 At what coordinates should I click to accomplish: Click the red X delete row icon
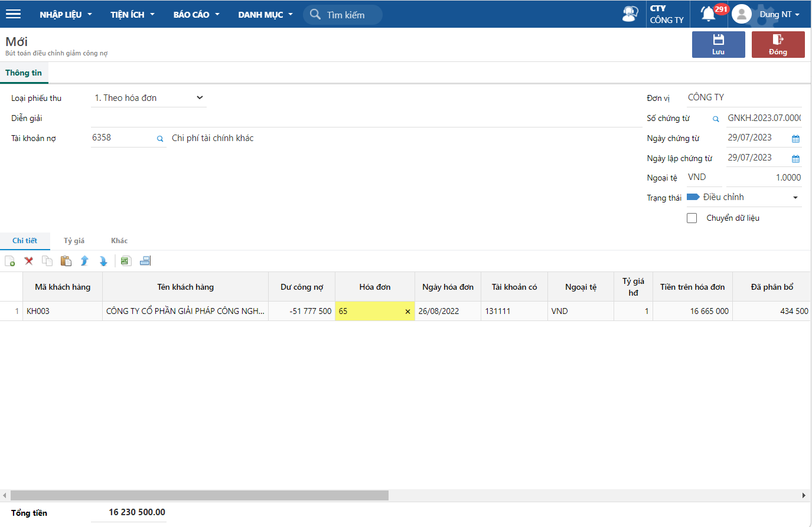click(x=28, y=261)
